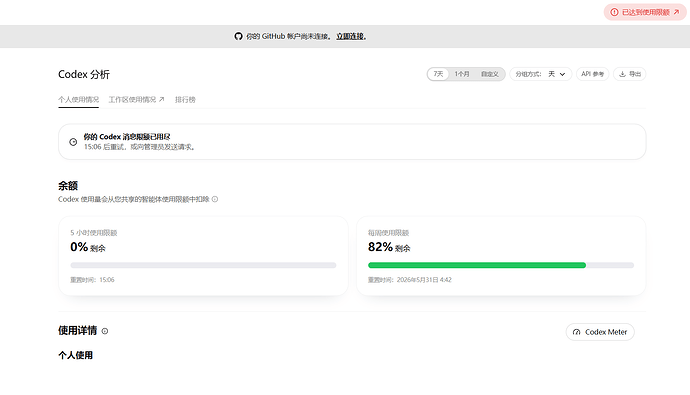The image size is (690, 395).
Task: Click the '0% 剩余' value text
Action: (x=88, y=247)
